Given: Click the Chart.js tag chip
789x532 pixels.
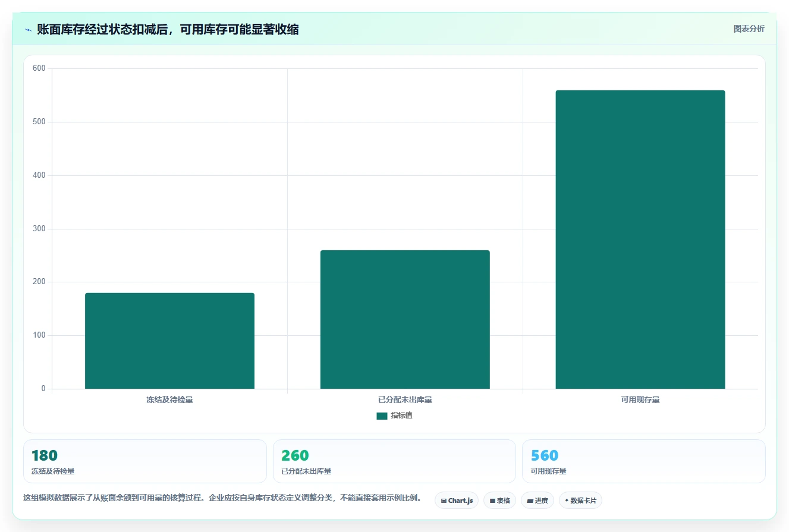Looking at the screenshot, I should click(x=457, y=500).
